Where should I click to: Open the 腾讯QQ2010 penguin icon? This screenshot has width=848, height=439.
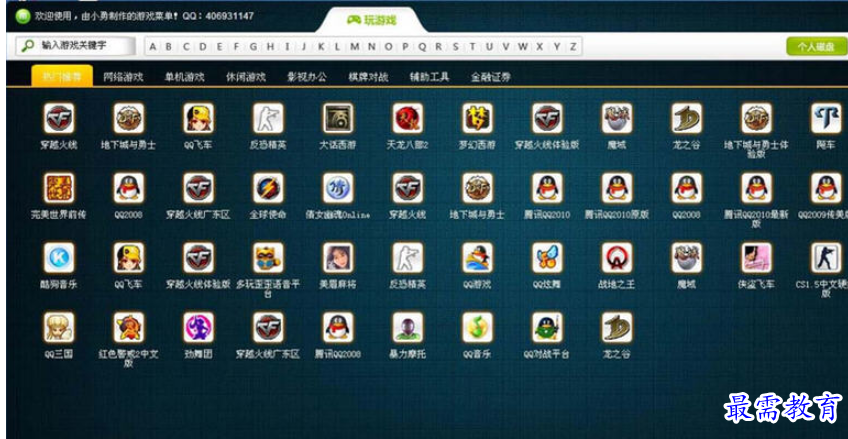click(x=547, y=188)
